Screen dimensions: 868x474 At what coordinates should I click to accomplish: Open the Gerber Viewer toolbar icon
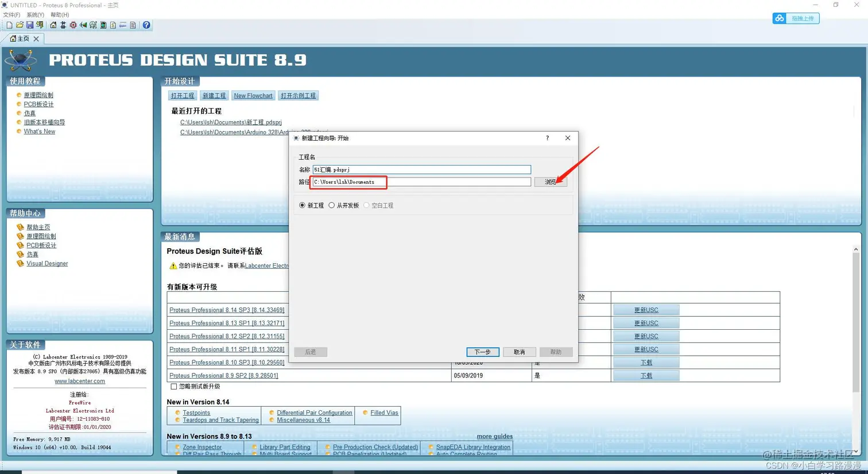[x=93, y=25]
